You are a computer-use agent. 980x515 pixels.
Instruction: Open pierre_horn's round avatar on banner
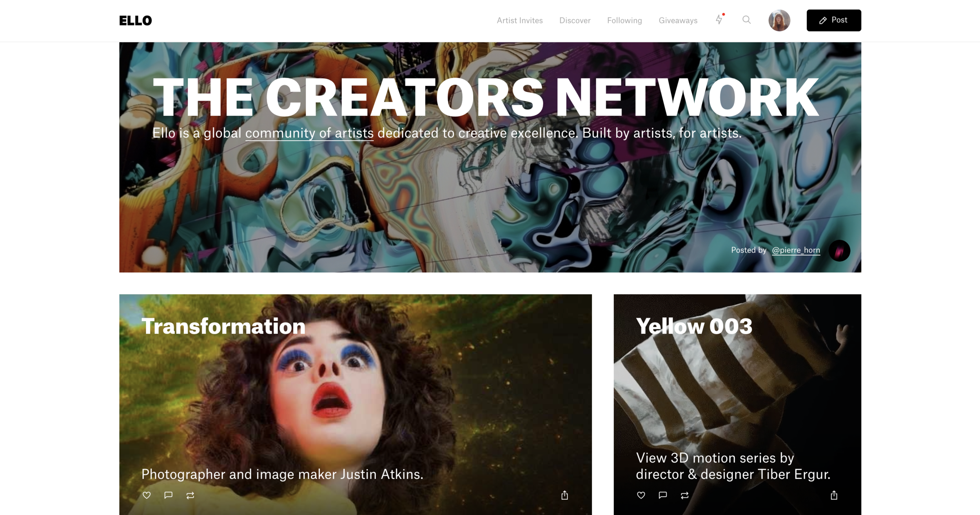coord(839,251)
